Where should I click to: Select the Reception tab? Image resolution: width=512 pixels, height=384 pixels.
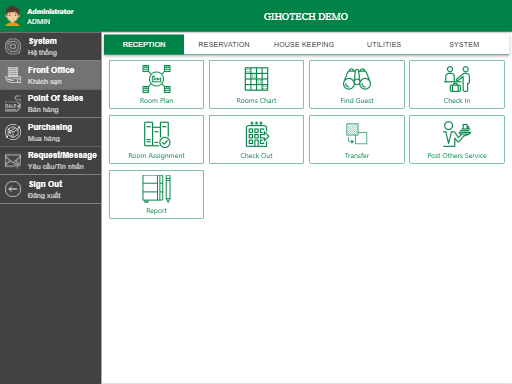(144, 44)
